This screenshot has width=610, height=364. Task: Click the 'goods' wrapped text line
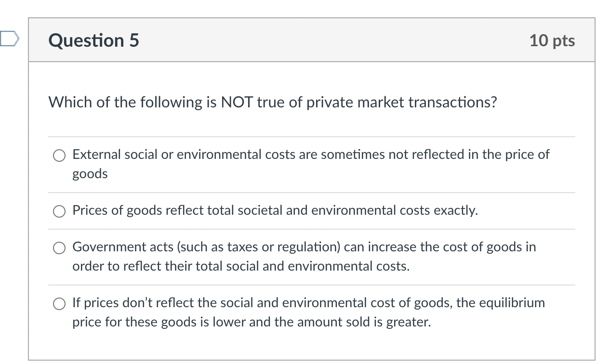click(x=90, y=174)
